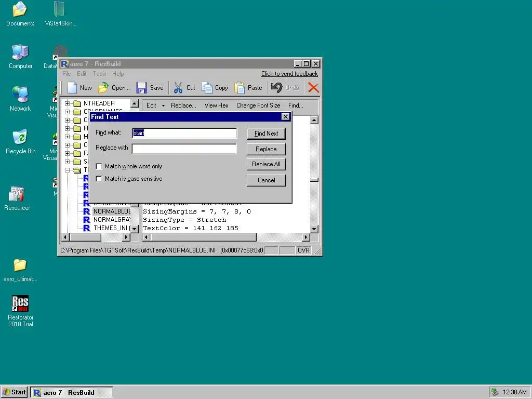Open the Edit menu in menu bar
532x399 pixels.
click(x=82, y=74)
